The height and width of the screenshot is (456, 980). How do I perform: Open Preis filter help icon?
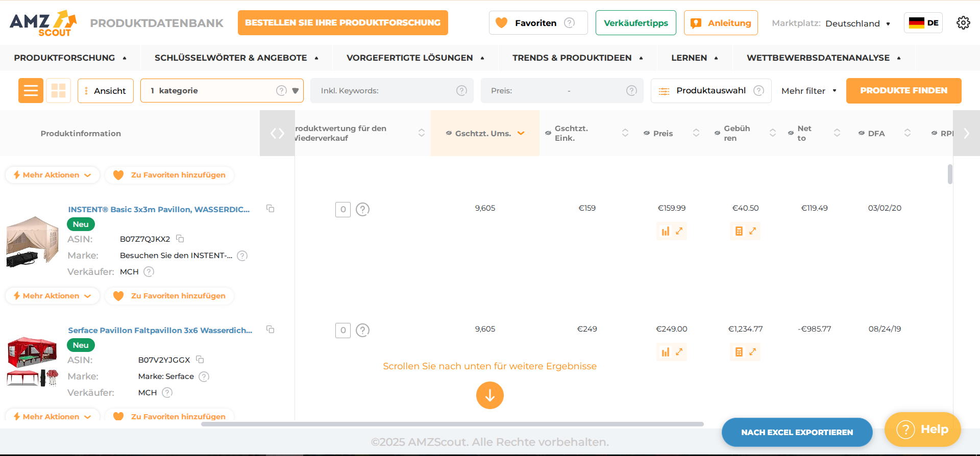[x=631, y=91]
